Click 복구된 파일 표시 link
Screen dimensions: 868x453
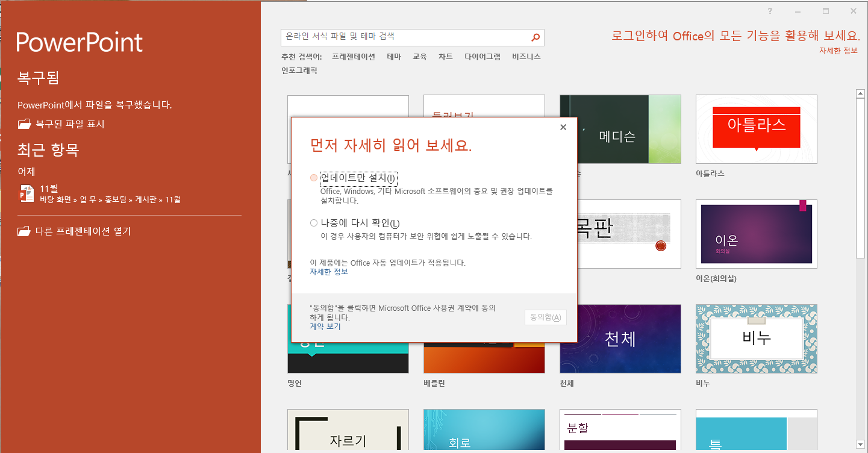(70, 124)
